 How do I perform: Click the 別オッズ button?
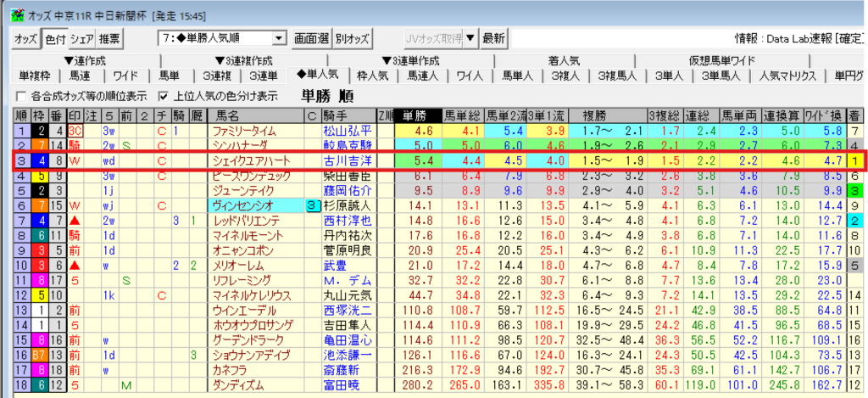pyautogui.click(x=352, y=39)
